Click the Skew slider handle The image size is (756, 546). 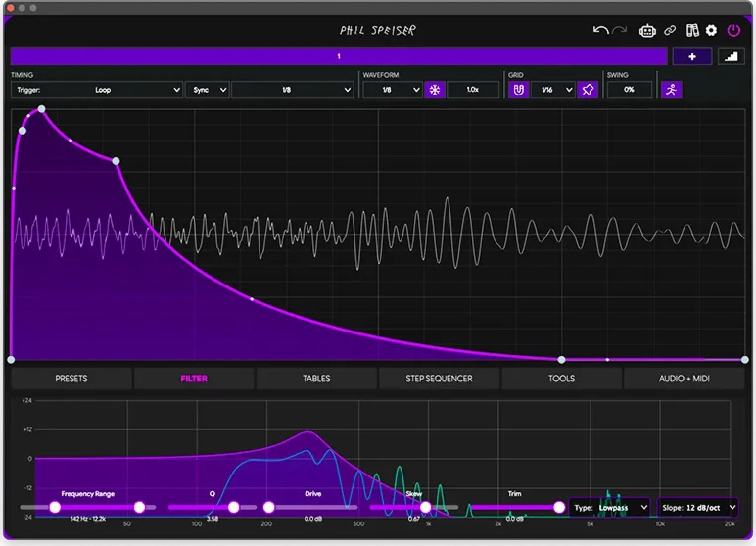[x=425, y=507]
